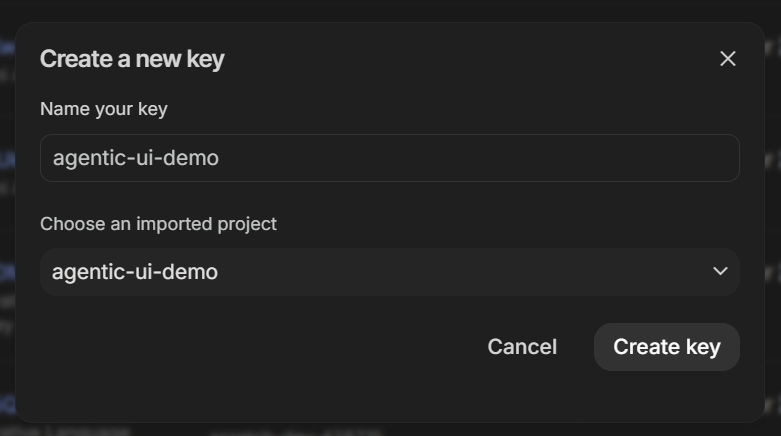
Task: Open the imported project dropdown
Action: (x=389, y=271)
